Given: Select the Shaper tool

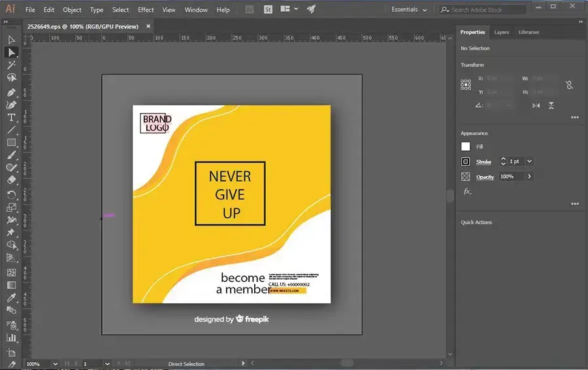Looking at the screenshot, I should (x=11, y=168).
